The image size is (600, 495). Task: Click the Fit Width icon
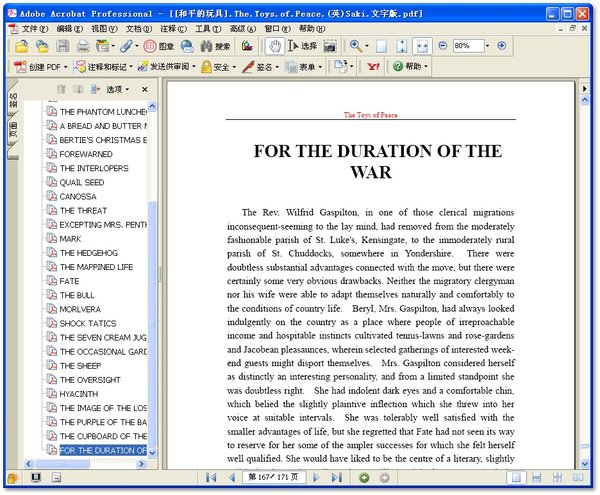point(422,46)
